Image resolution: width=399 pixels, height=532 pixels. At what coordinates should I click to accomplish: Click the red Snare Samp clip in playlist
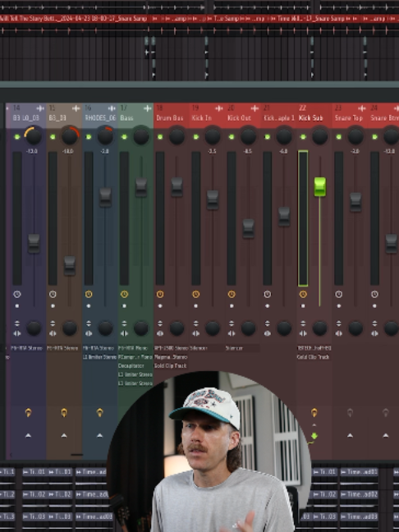point(75,18)
